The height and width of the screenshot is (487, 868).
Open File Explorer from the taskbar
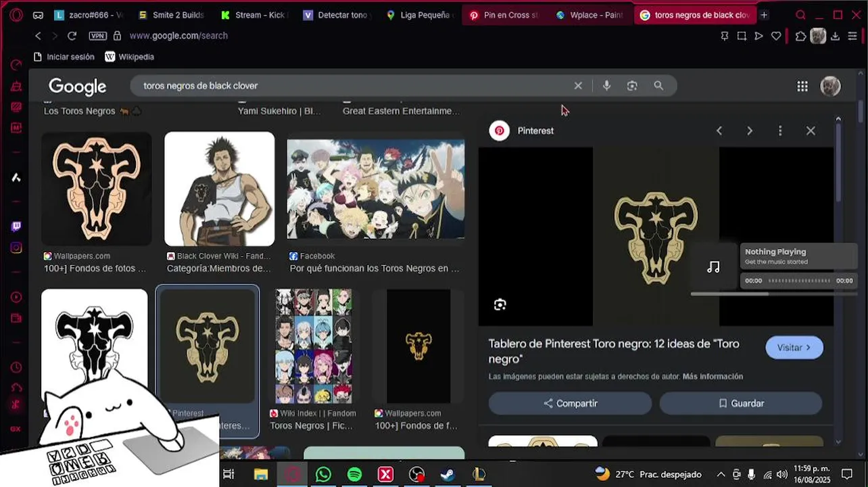[x=261, y=474]
